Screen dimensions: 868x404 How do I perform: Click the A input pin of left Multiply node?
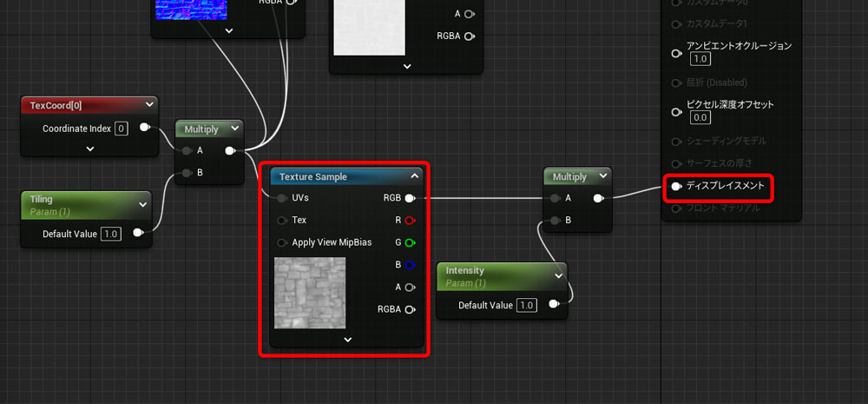point(186,150)
